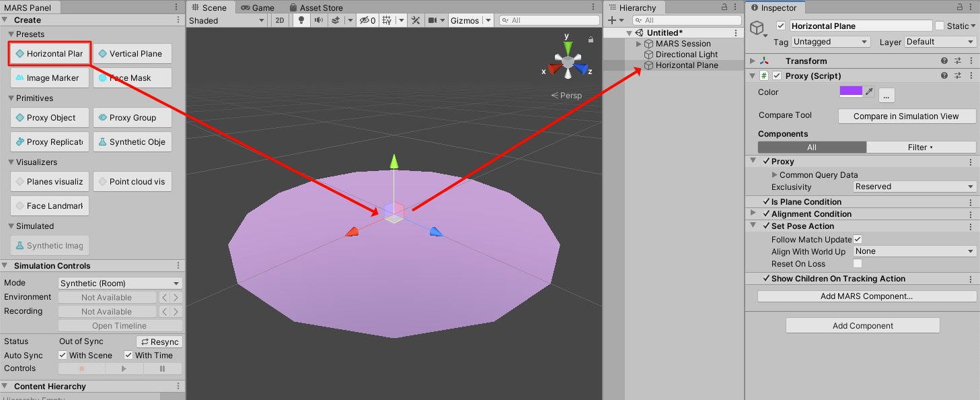Enable the Reset On Loss checkbox
The height and width of the screenshot is (400, 980).
858,264
